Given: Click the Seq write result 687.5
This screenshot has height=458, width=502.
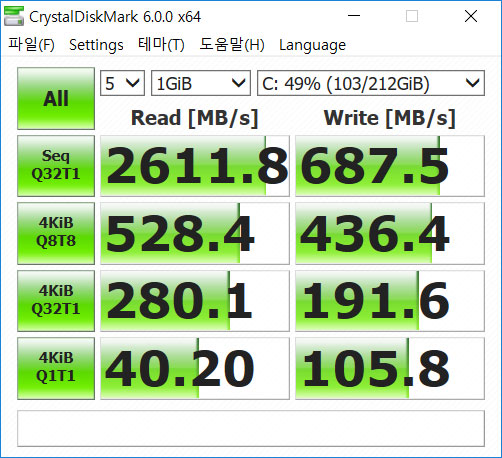Looking at the screenshot, I should pos(390,166).
